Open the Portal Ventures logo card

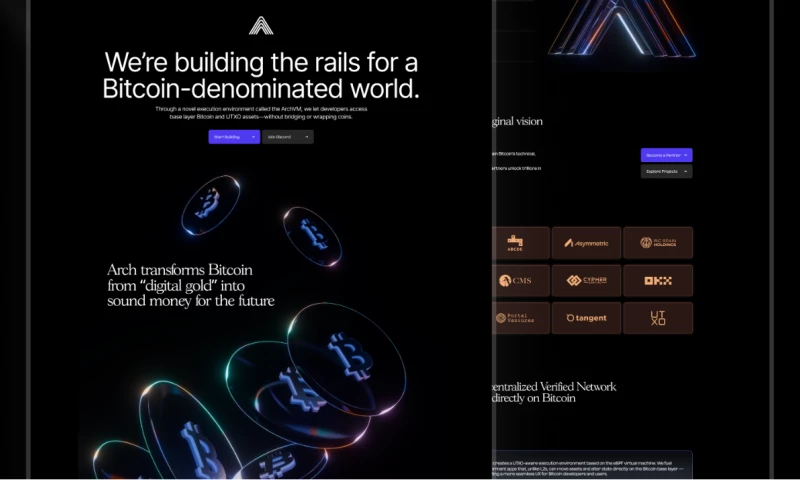[x=521, y=318]
